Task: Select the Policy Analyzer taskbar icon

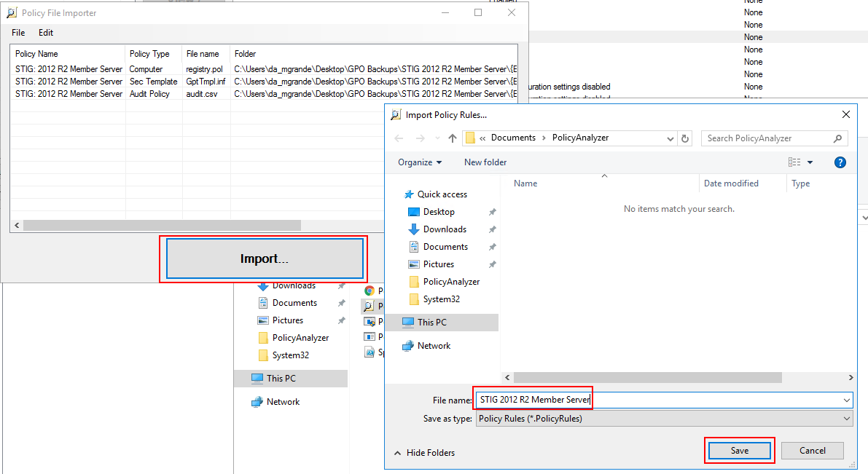Action: tap(371, 306)
